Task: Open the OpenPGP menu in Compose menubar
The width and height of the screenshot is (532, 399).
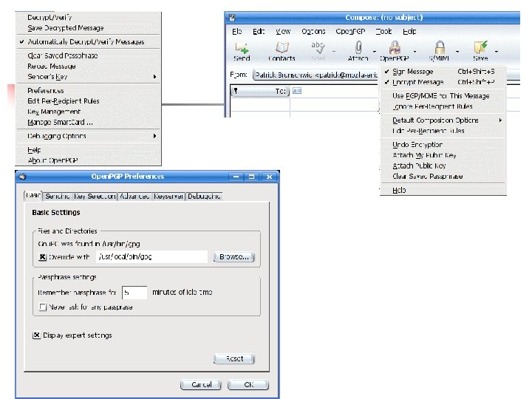Action: point(350,32)
